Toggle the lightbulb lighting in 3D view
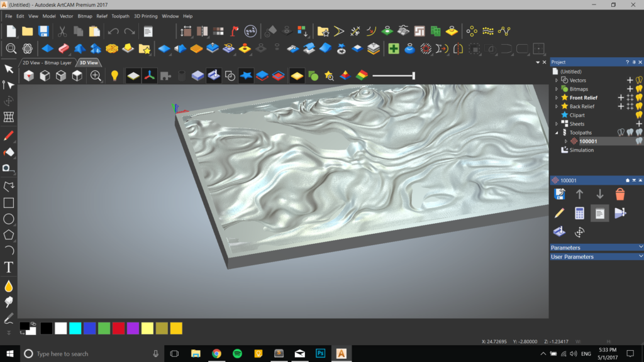644x362 pixels. pos(114,76)
